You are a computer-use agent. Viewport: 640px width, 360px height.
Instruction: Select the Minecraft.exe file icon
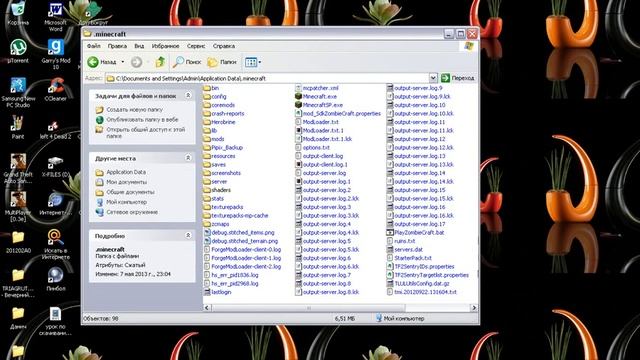click(x=298, y=96)
